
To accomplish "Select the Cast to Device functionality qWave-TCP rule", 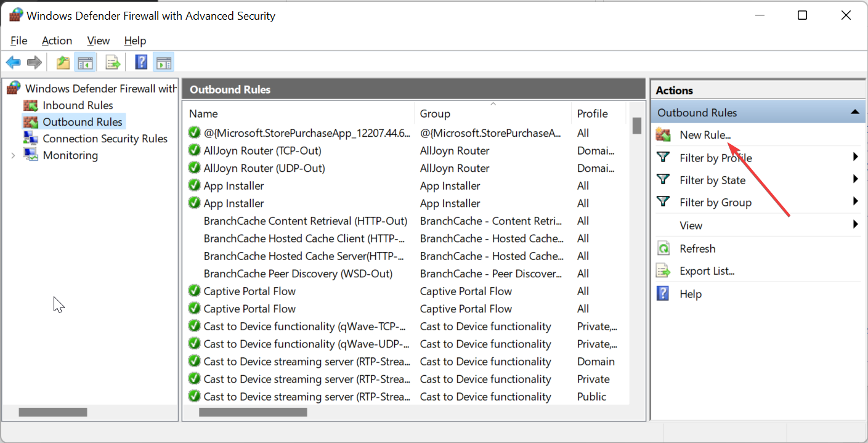I will tap(304, 326).
